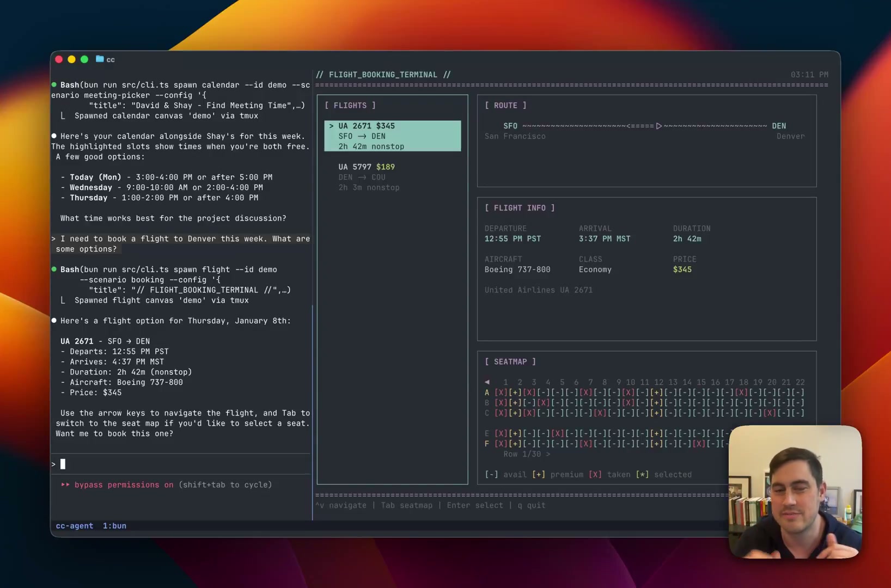
Task: Click the bypass permissions double-arrow icon
Action: (x=65, y=485)
